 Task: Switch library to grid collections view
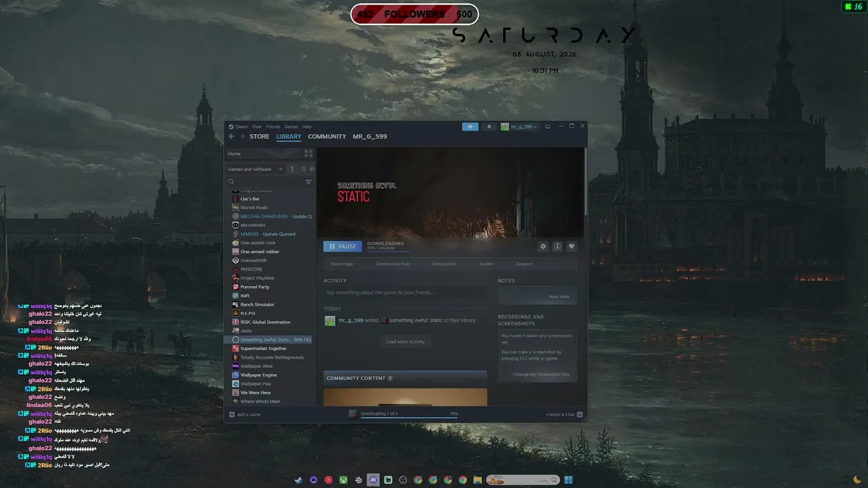coord(309,154)
